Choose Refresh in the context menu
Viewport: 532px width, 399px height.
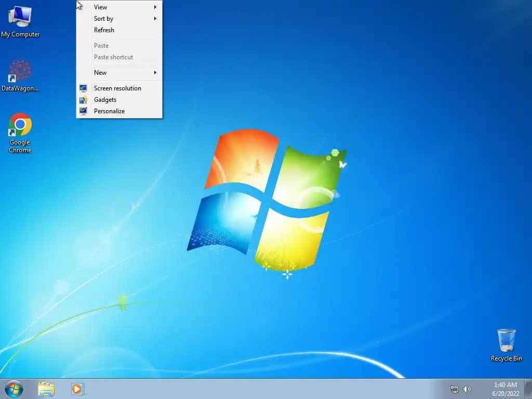[x=119, y=30]
